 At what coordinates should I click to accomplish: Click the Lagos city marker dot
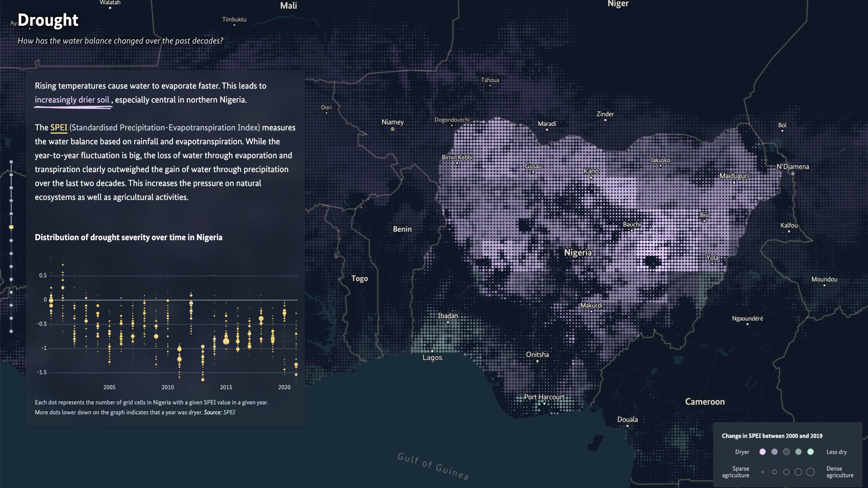432,351
